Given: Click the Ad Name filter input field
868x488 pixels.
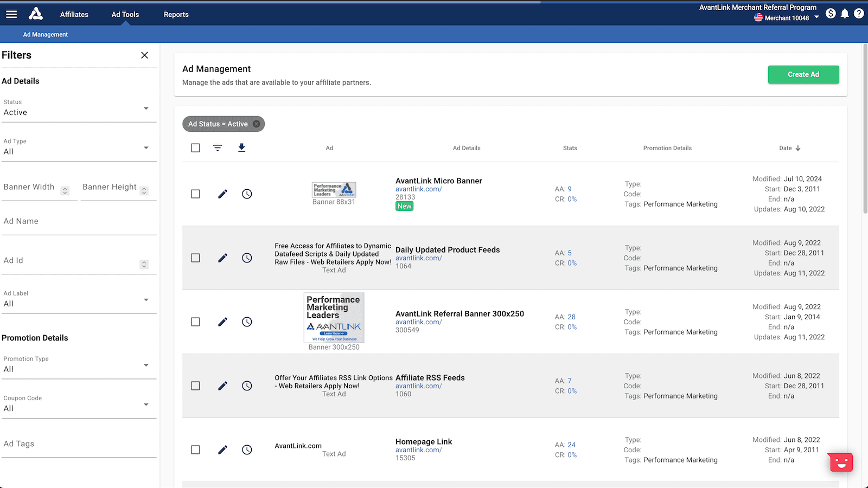Looking at the screenshot, I should (x=79, y=222).
